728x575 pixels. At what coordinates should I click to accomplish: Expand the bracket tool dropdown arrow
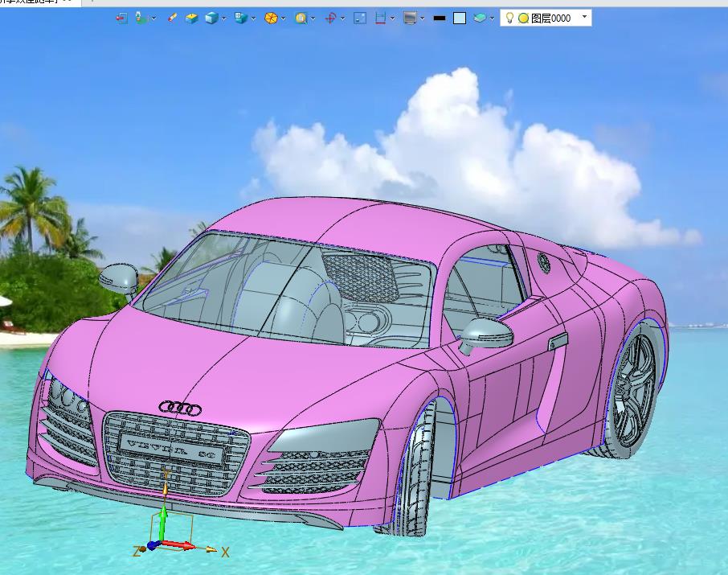pos(393,18)
